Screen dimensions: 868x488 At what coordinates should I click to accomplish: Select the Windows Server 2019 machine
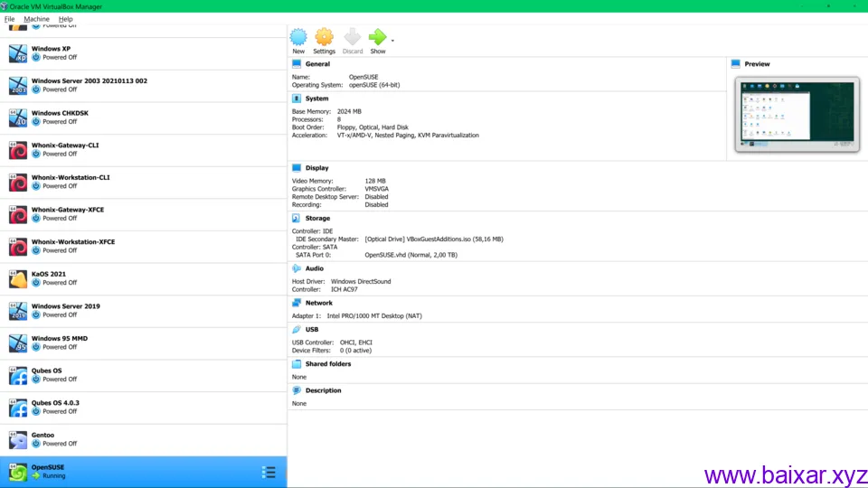(144, 310)
